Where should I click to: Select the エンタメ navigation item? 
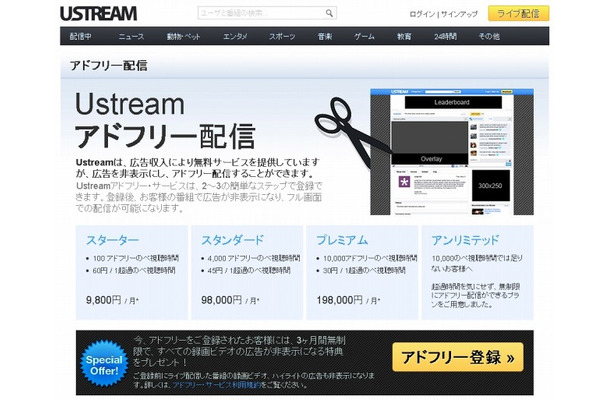(x=235, y=37)
